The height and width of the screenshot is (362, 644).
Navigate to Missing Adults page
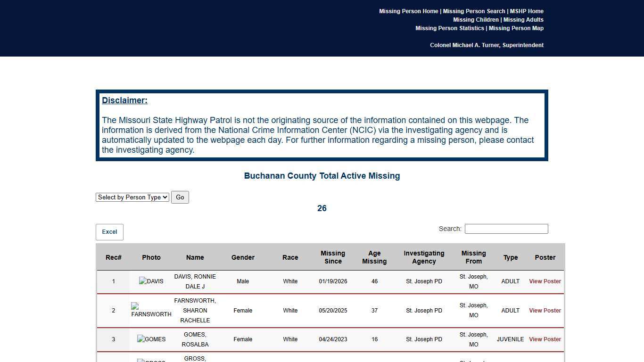[523, 20]
